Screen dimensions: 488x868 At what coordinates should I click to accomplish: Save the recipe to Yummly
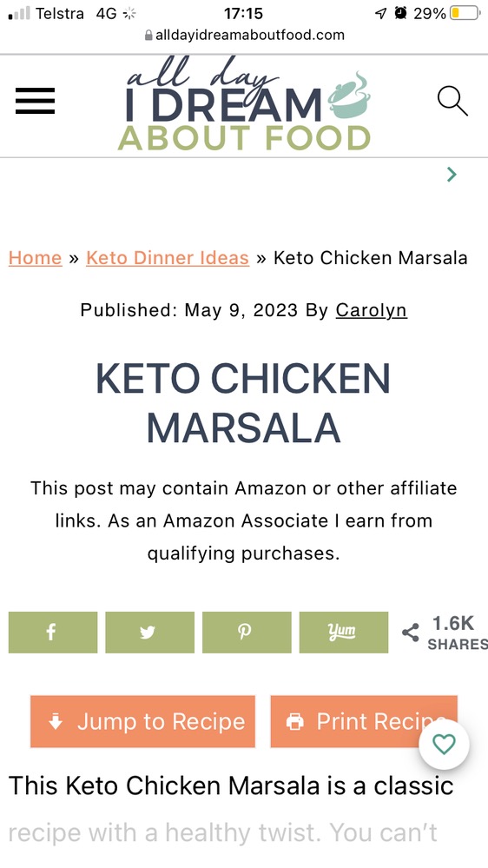344,633
